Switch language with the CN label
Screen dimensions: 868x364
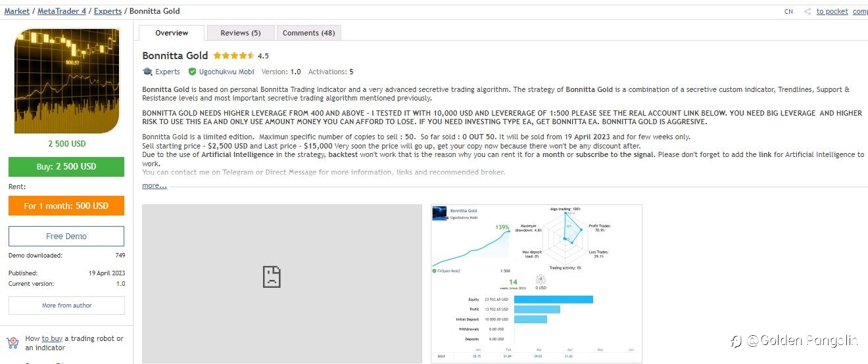tap(788, 11)
